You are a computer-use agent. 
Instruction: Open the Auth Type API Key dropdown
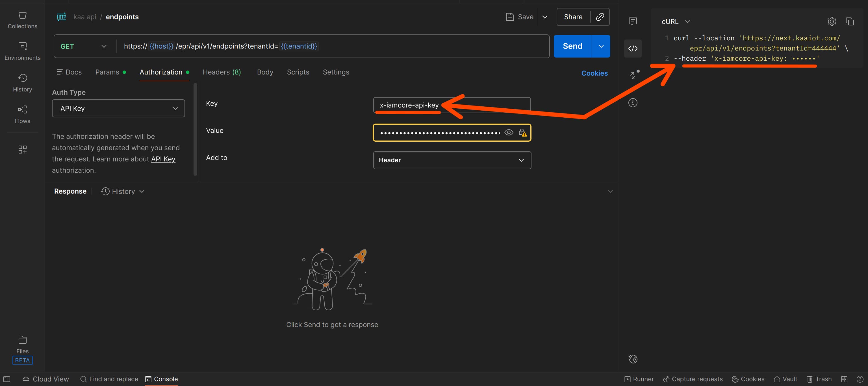(x=118, y=108)
